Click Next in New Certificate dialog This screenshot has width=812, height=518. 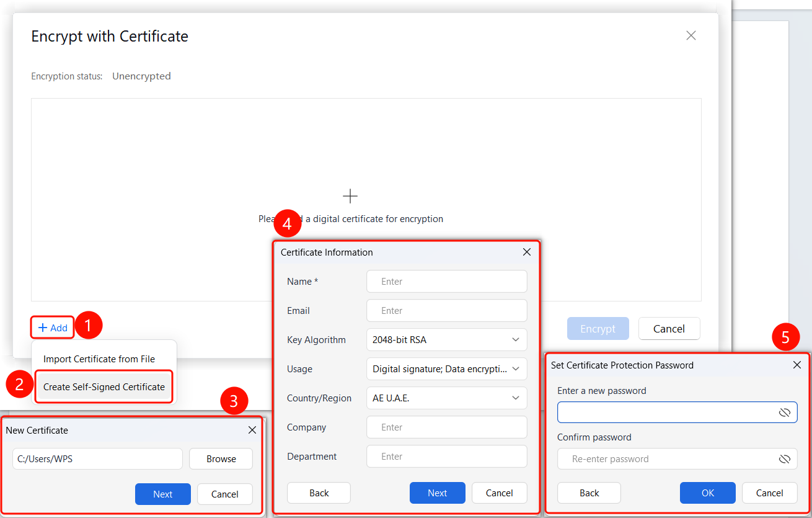pyautogui.click(x=163, y=494)
